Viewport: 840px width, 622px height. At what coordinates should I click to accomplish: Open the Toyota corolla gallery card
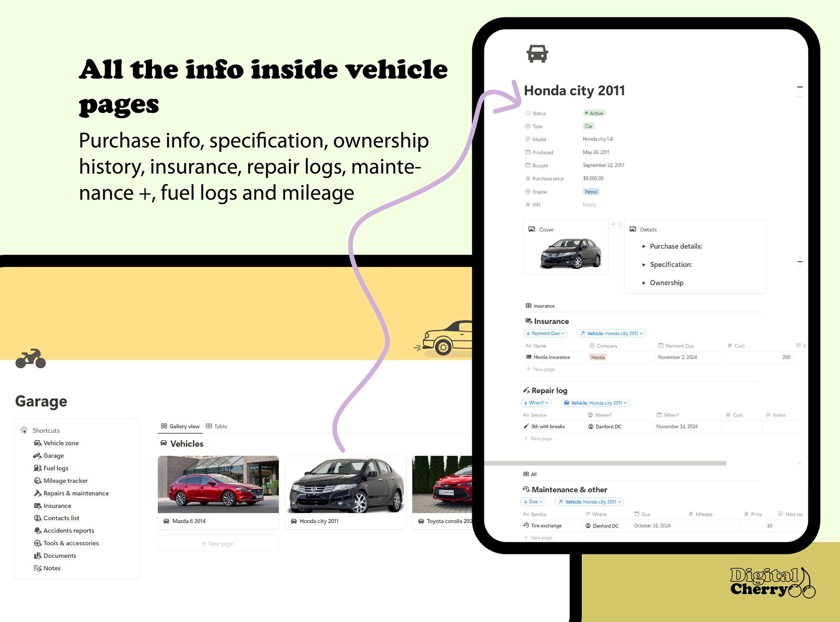[442, 492]
